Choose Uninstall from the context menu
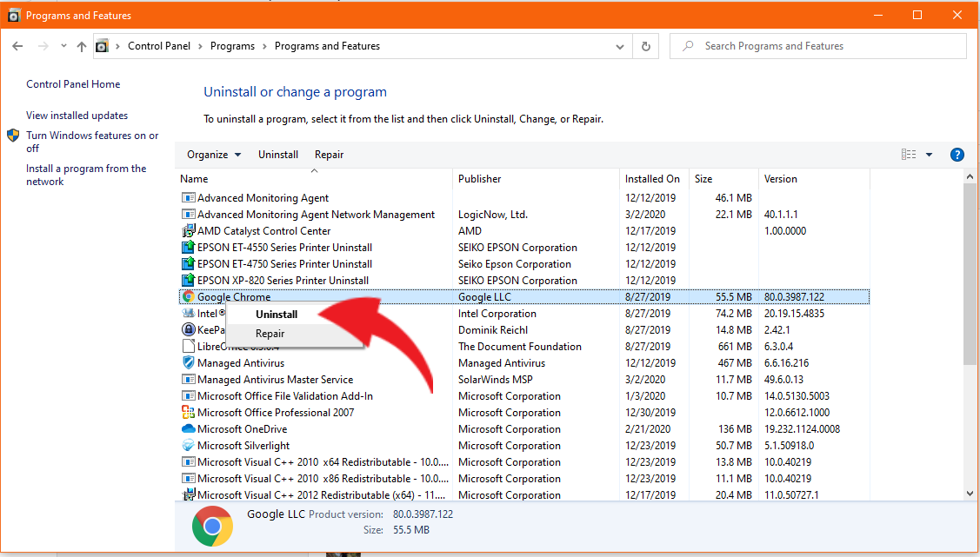This screenshot has width=980, height=557. pyautogui.click(x=277, y=315)
